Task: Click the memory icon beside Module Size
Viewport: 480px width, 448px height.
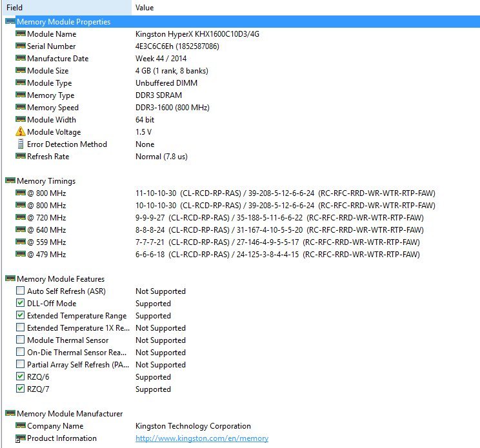Action: (x=21, y=70)
